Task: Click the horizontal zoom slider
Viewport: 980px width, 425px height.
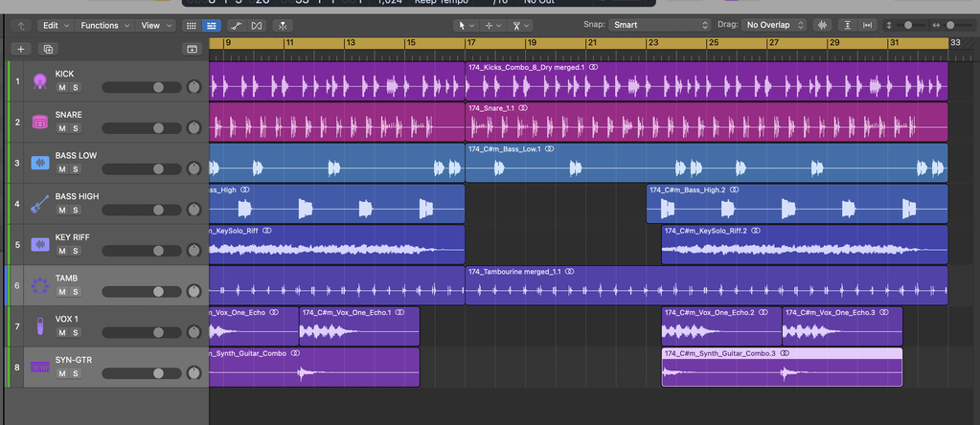Action: (952, 25)
